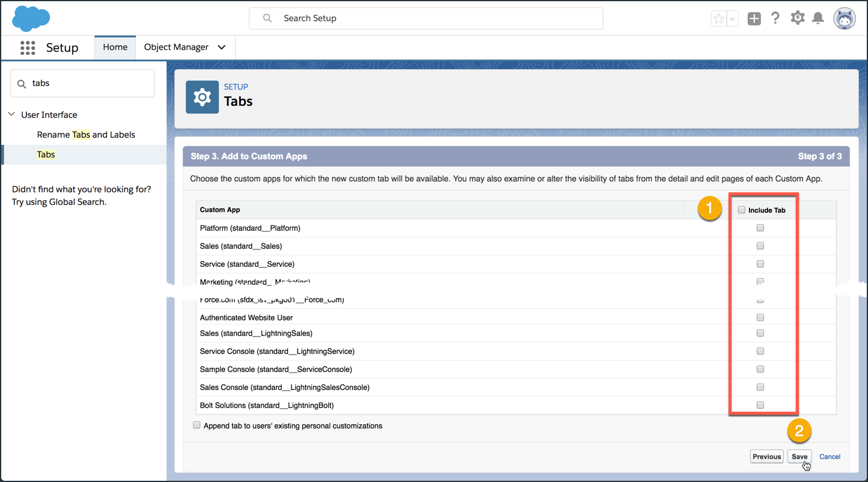
Task: Check Include Tab for Service Console
Action: click(x=760, y=351)
